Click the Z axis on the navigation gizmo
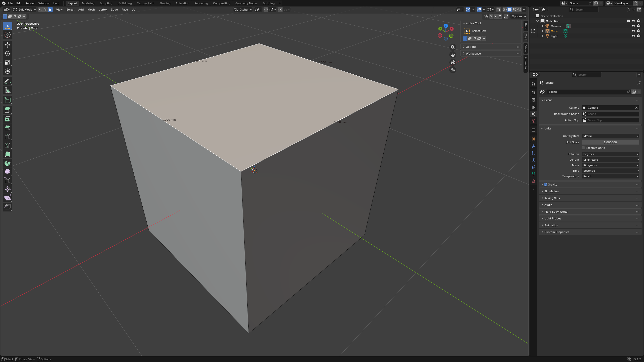This screenshot has height=362, width=644. pyautogui.click(x=446, y=26)
